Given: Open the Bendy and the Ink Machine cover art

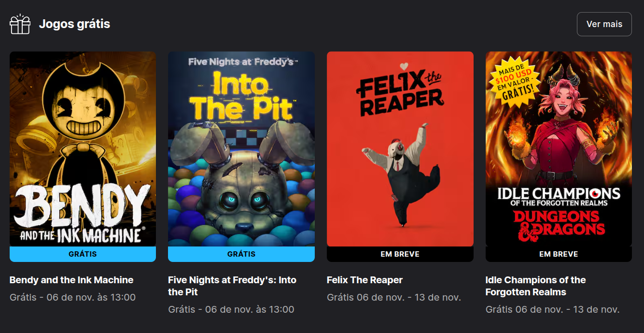Looking at the screenshot, I should 83,149.
